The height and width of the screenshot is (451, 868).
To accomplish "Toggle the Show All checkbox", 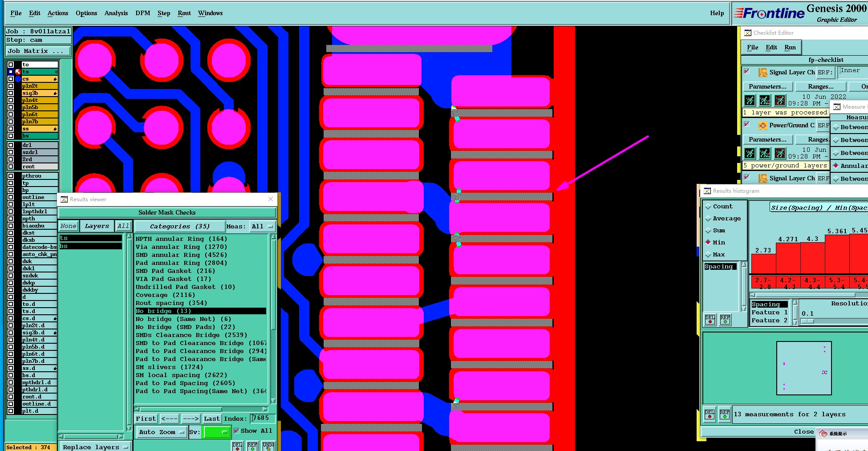I will 236,431.
